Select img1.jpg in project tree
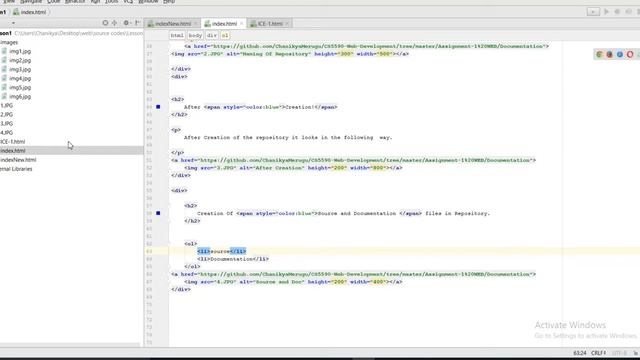The width and height of the screenshot is (640, 360). pyautogui.click(x=20, y=51)
